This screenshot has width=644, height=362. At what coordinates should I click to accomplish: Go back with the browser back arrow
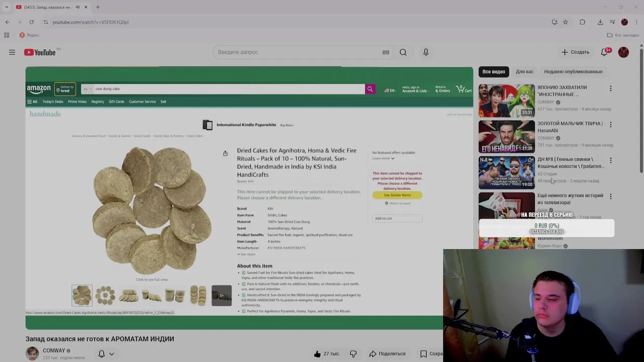pyautogui.click(x=8, y=22)
